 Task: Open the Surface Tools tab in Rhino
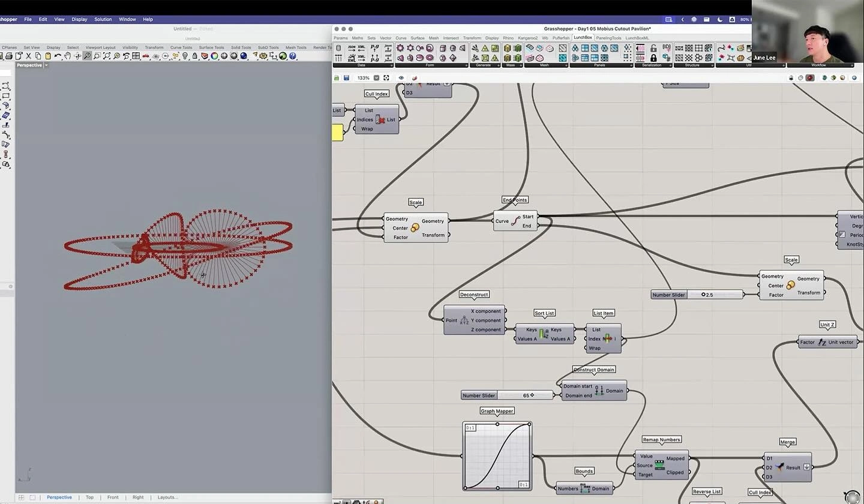click(x=211, y=47)
